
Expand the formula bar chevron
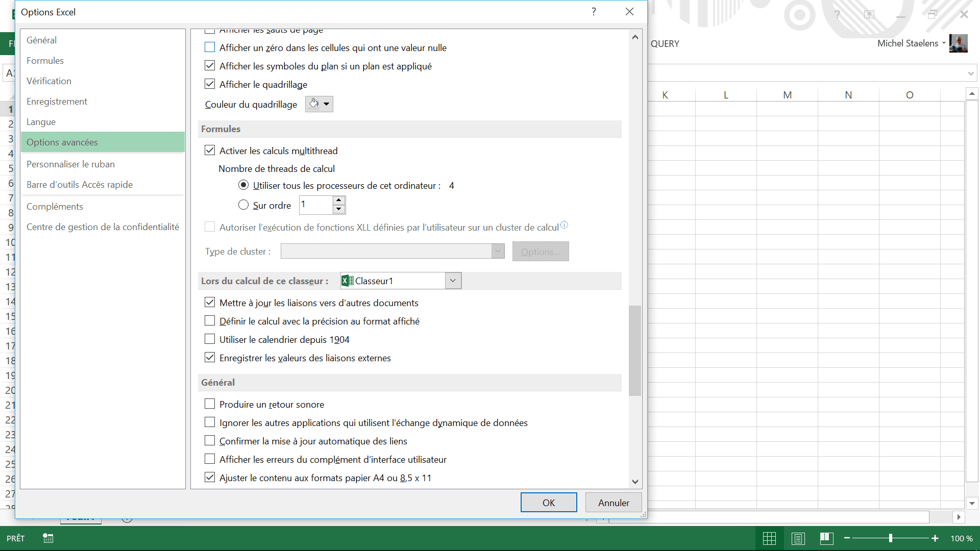pos(970,73)
